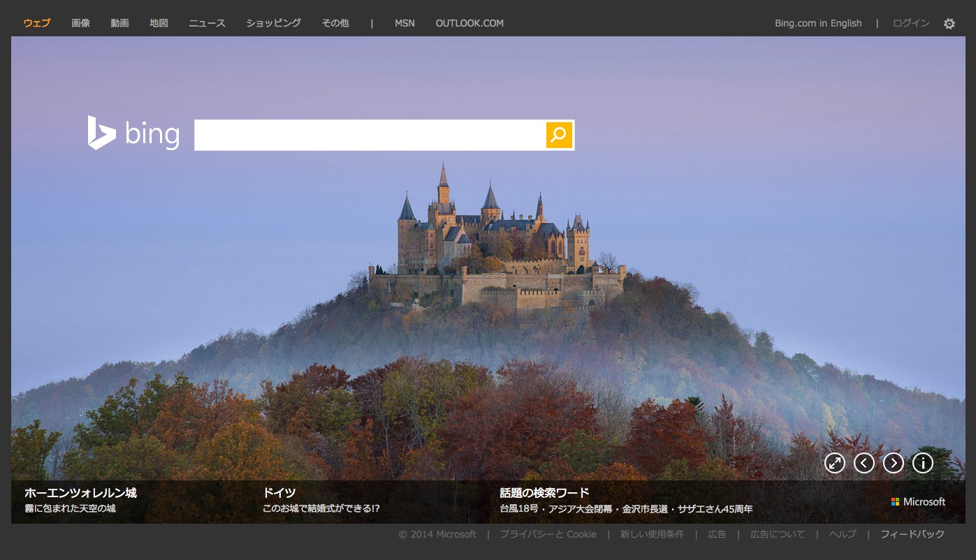Image resolution: width=976 pixels, height=560 pixels.
Task: Click the OUTLOOK.COM link
Action: click(x=469, y=23)
